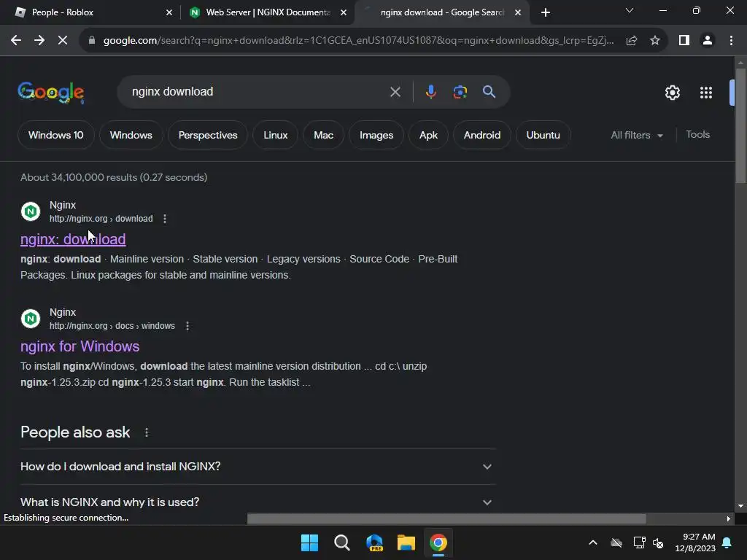Select the Android filter chip
This screenshot has height=560, width=747.
(482, 135)
